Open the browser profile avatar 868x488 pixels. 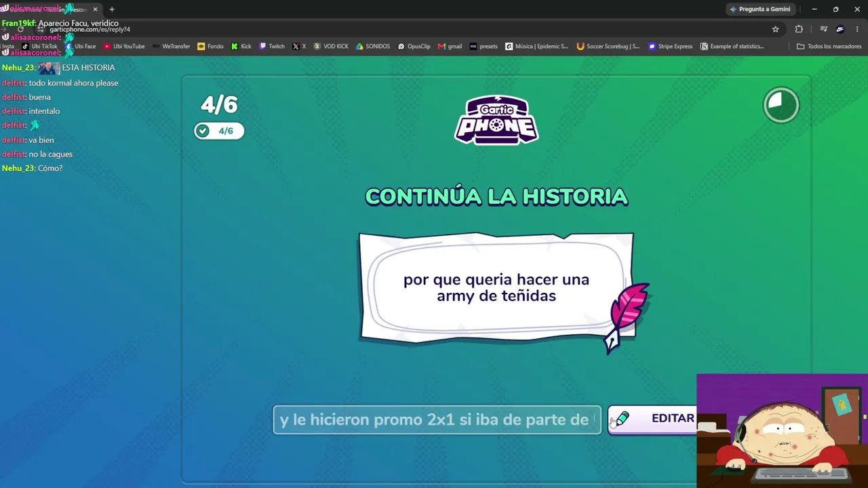840,29
